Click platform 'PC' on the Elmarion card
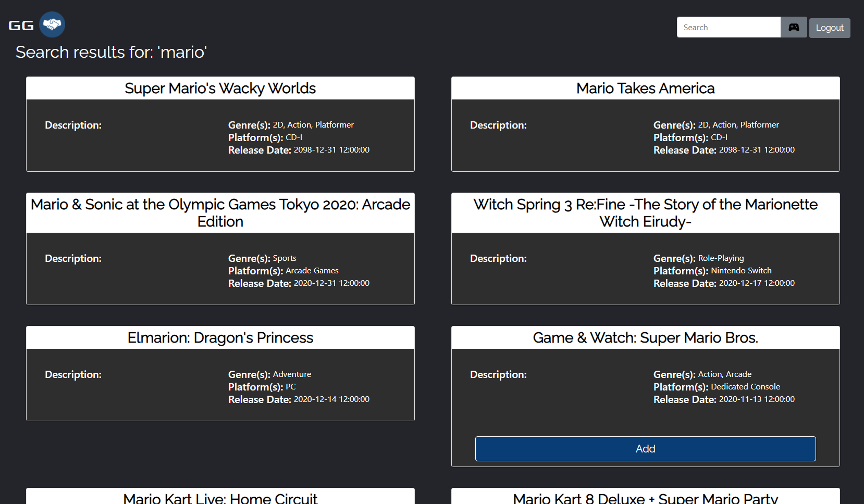 (291, 387)
